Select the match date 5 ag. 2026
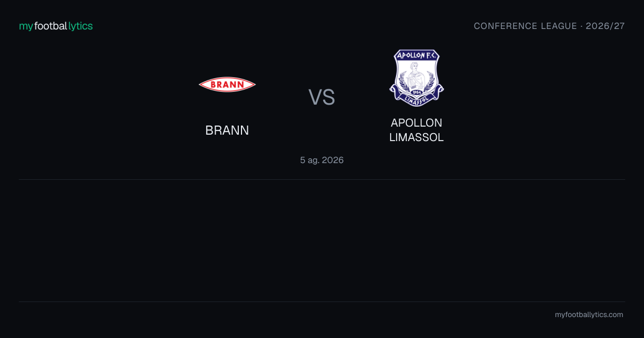This screenshot has height=338, width=644. tap(322, 160)
